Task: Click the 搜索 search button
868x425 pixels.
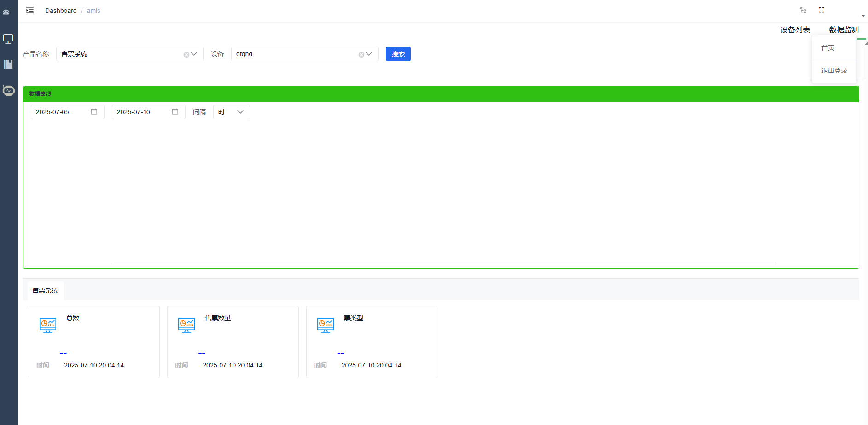Action: [398, 54]
